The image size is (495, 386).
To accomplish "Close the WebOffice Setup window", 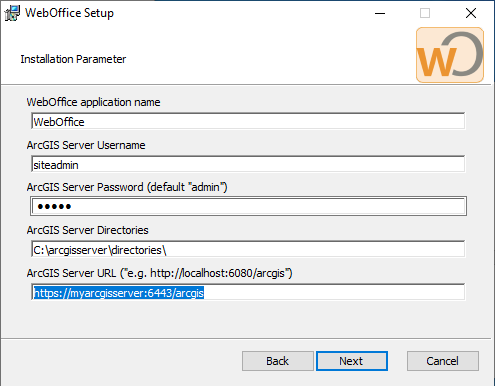I will [x=471, y=13].
